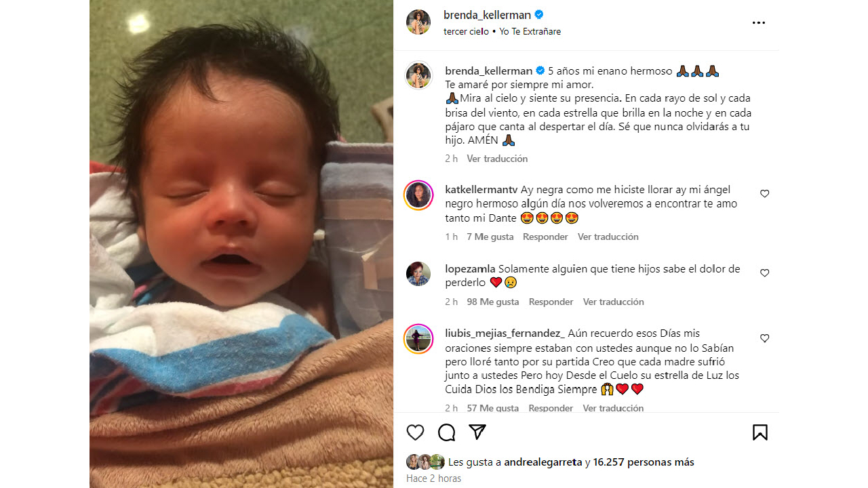
Task: Open the andrealegarreta profile link
Action: (x=544, y=462)
